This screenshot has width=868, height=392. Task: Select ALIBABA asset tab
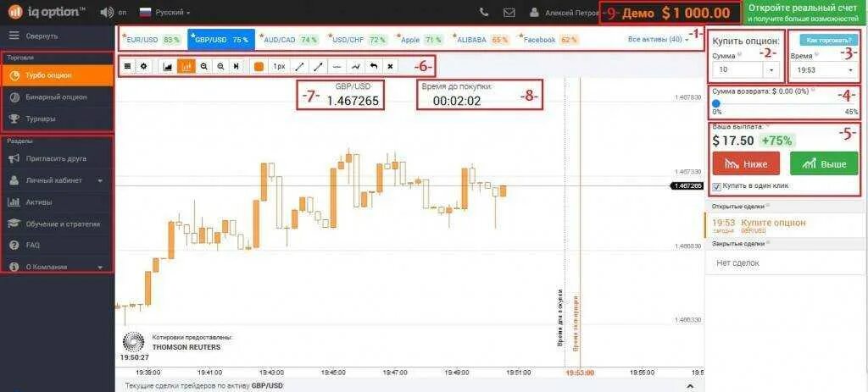tap(482, 40)
